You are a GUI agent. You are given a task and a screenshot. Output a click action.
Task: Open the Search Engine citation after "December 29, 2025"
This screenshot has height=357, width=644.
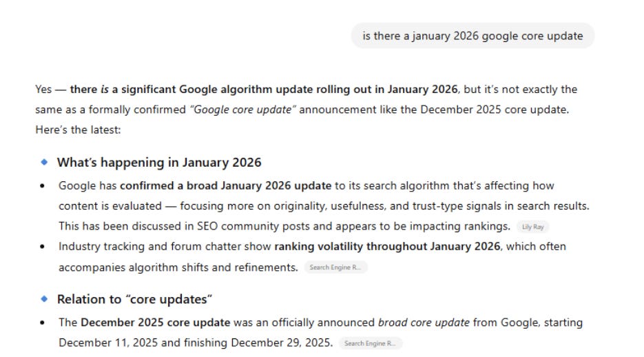click(x=370, y=343)
